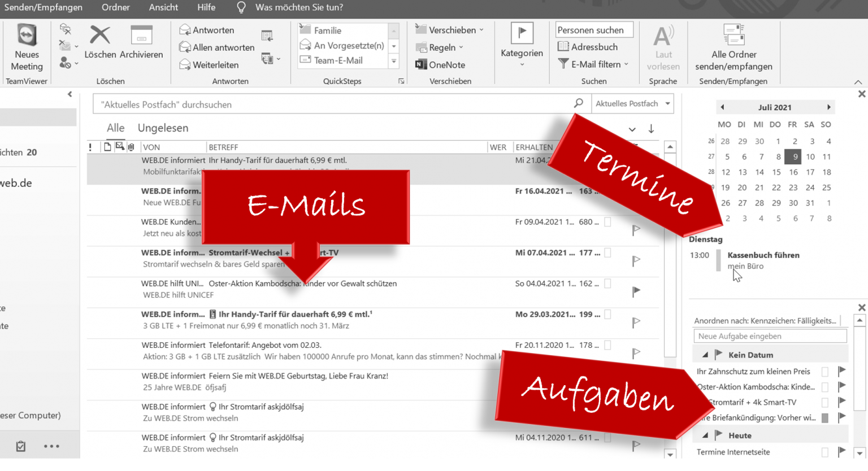This screenshot has height=471, width=868.
Task: Switch to the Ungelesen tab
Action: 163,128
